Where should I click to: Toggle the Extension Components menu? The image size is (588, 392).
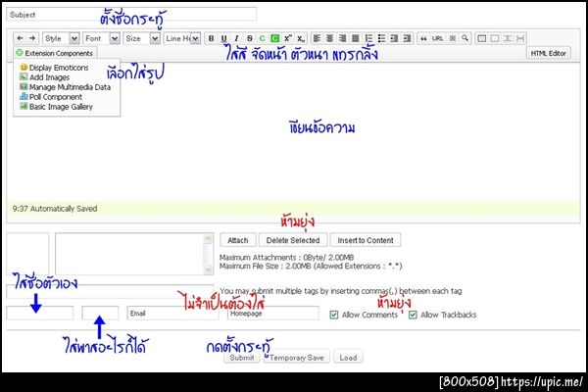[x=55, y=53]
